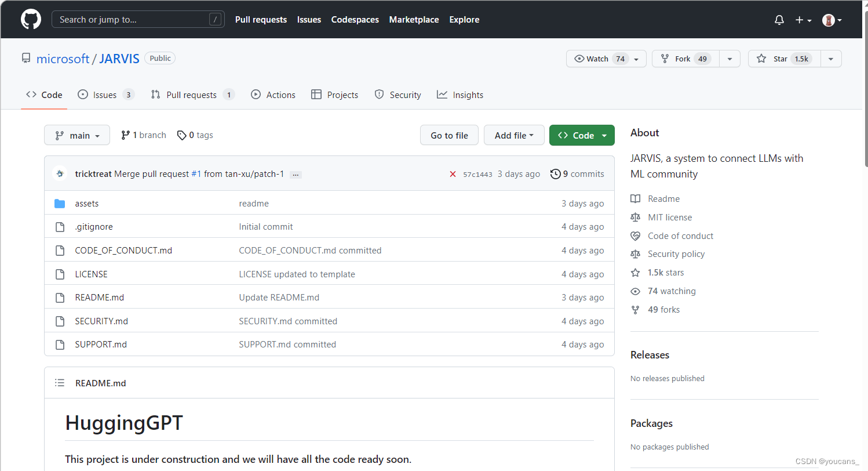View the 0 tags link

pos(195,135)
